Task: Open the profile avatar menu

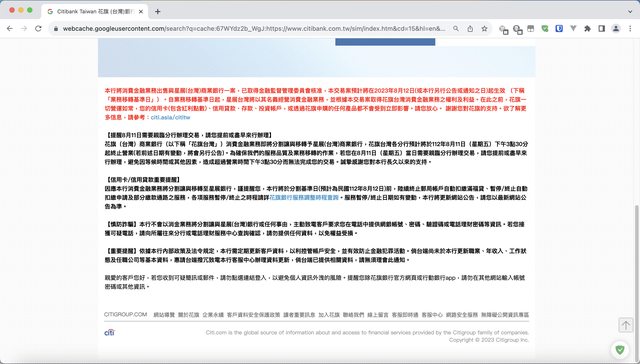Action: coord(616,29)
